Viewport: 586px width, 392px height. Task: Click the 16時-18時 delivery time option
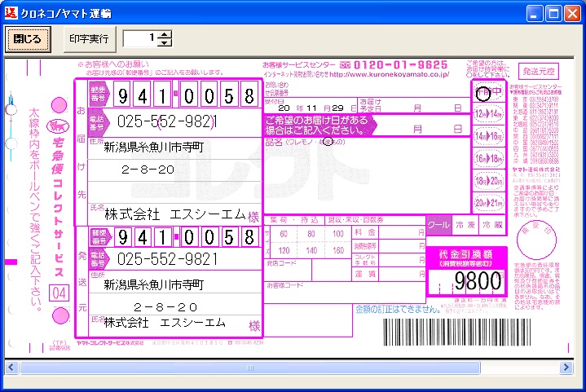click(x=489, y=158)
